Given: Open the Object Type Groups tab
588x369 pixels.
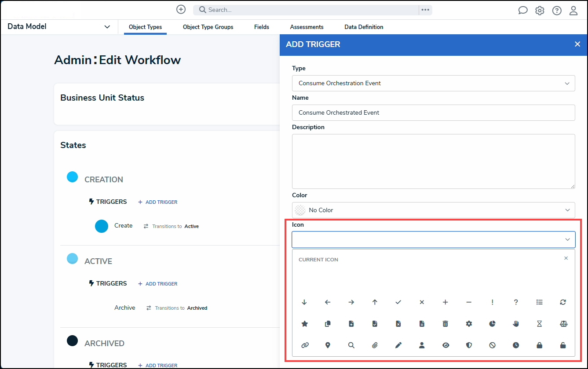Looking at the screenshot, I should click(208, 27).
